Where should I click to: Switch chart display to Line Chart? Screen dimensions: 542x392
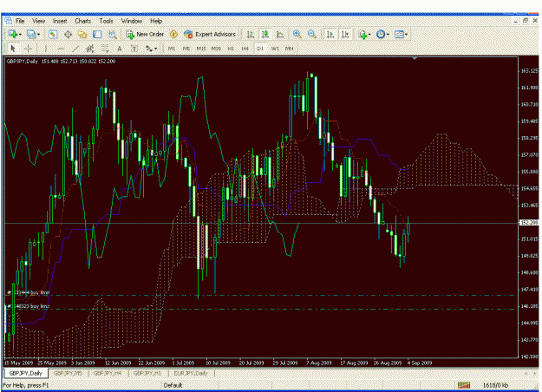[280, 34]
